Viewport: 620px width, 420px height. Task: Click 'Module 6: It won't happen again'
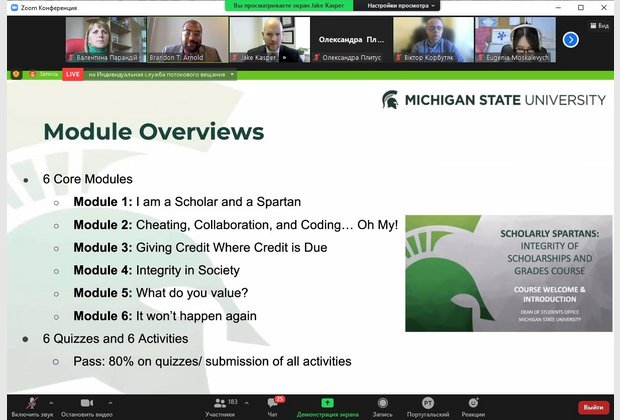165,316
